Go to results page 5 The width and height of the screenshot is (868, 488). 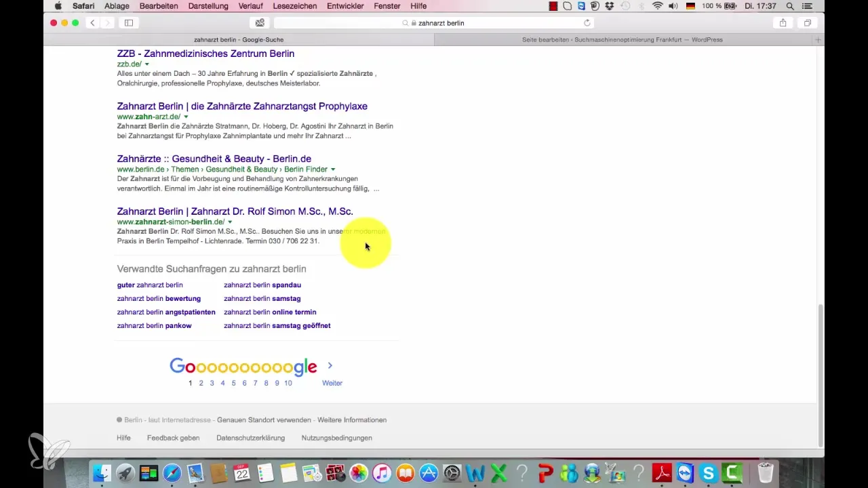point(233,383)
